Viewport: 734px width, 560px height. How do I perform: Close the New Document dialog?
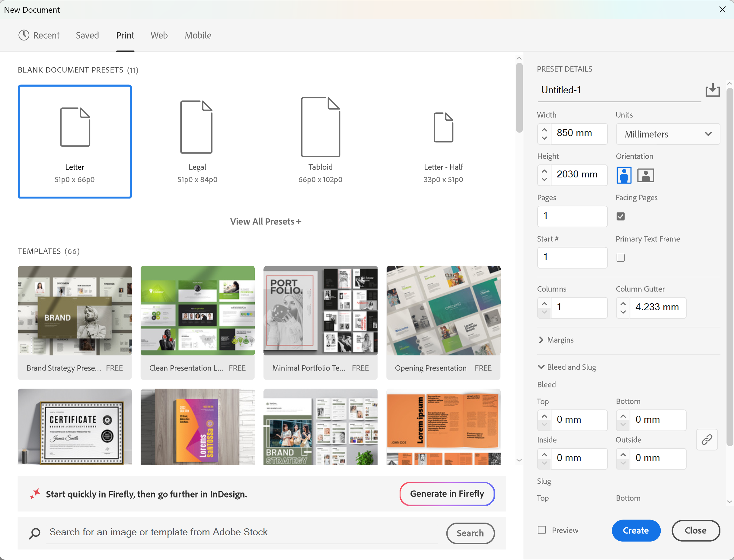[x=722, y=9]
